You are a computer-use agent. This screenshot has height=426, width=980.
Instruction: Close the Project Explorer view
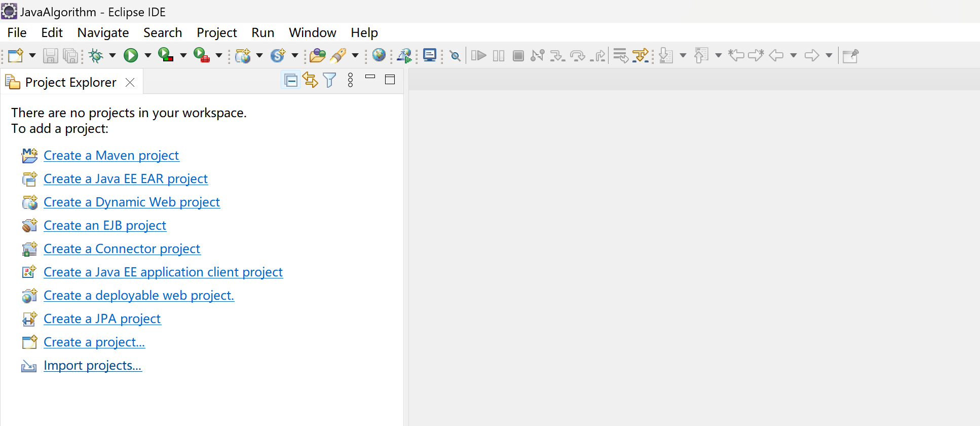tap(130, 82)
